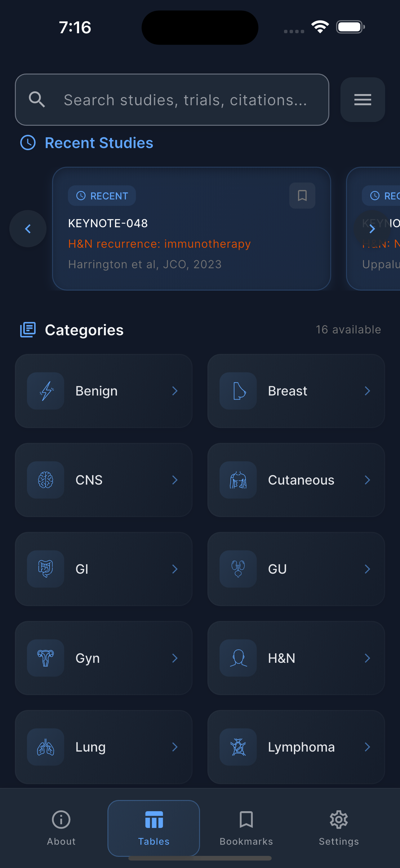
Task: Click the search magnifier icon
Action: [37, 99]
